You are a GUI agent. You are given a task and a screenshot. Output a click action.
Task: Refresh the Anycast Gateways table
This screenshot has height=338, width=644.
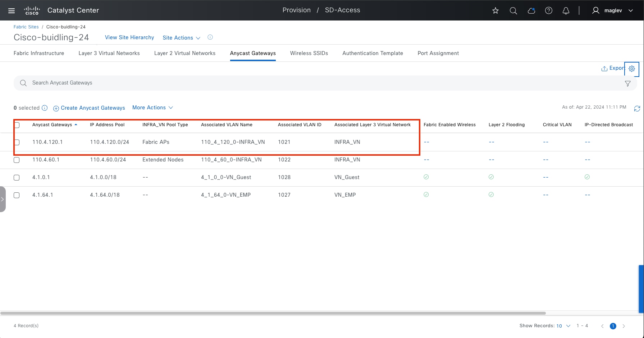[x=637, y=109]
